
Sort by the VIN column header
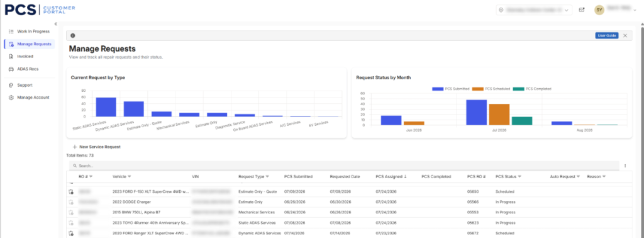pos(195,177)
